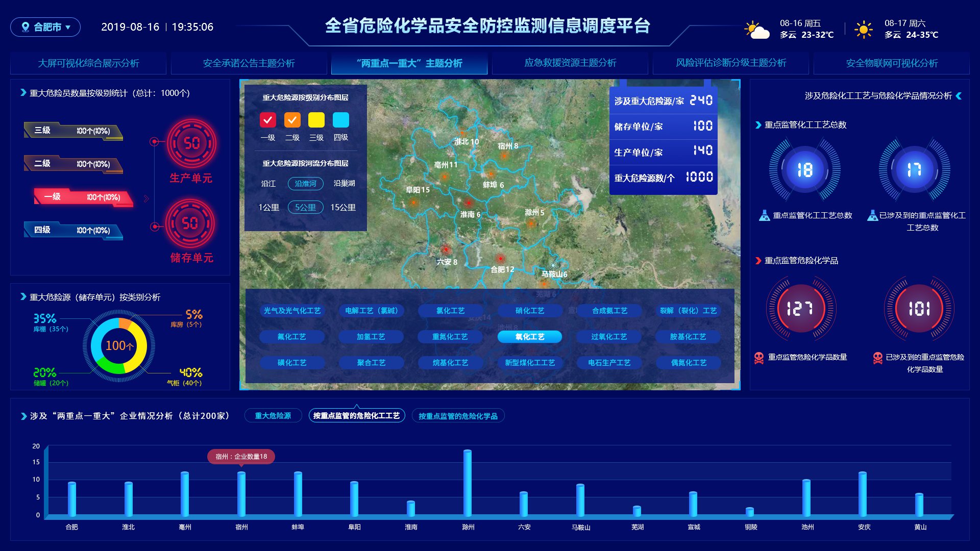Image resolution: width=980 pixels, height=551 pixels.
Task: Open the 合肥市 city dropdown
Action: pyautogui.click(x=45, y=27)
